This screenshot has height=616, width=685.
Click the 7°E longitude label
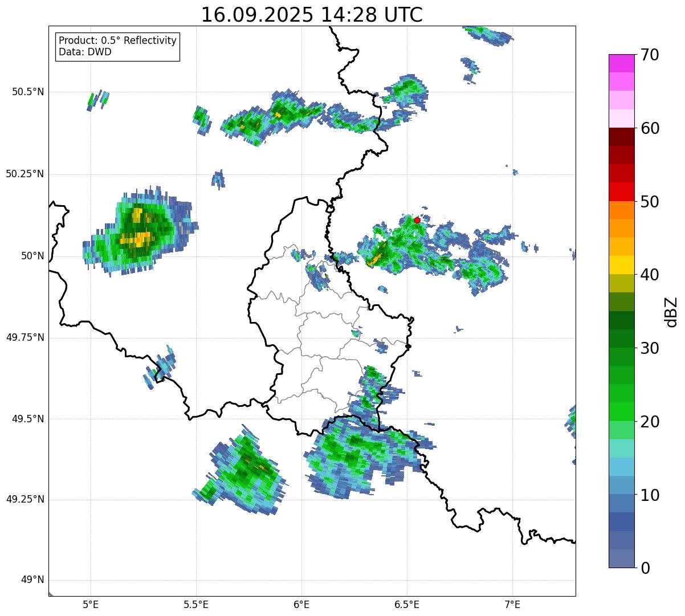(512, 605)
